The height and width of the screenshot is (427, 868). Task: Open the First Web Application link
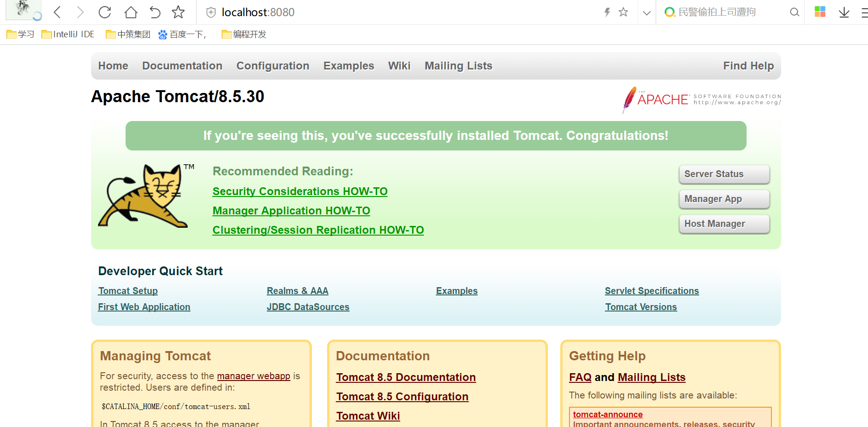(144, 307)
